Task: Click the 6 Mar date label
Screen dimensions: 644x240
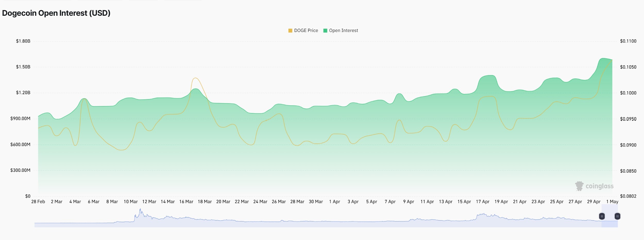Action: click(94, 202)
